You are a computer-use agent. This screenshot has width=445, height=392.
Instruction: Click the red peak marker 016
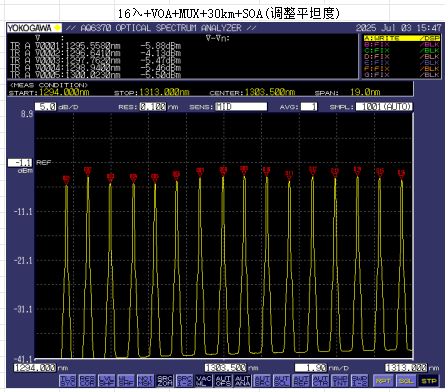[x=402, y=174]
